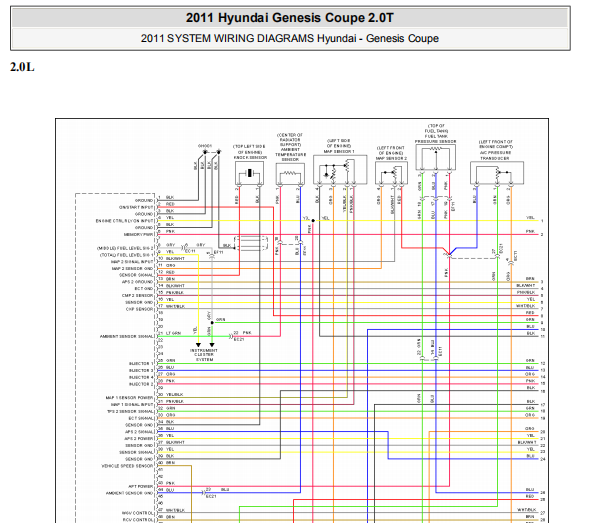This screenshot has height=523, width=602.
Task: Select the 'WGV CONTROL' pin label
Action: pos(137,513)
